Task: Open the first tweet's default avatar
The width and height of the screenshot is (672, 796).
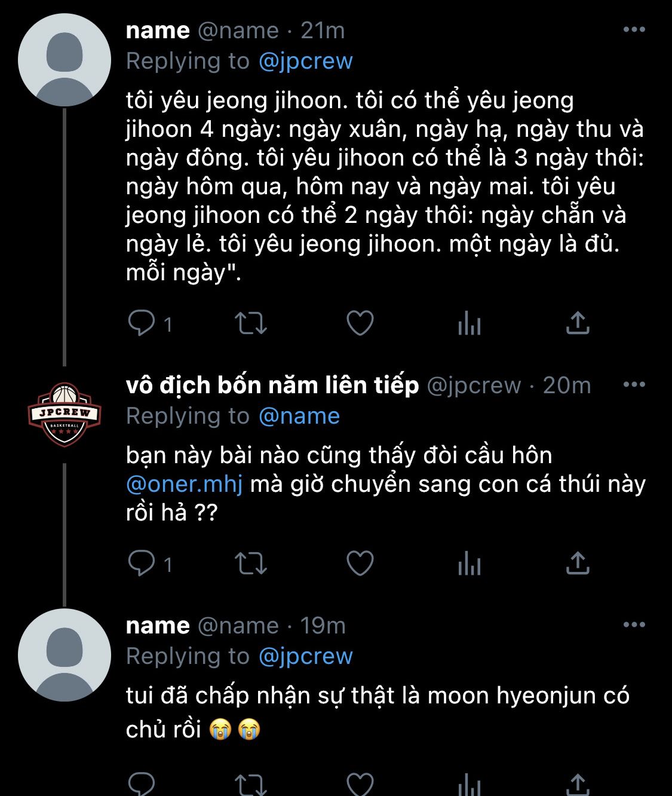Action: 65,60
